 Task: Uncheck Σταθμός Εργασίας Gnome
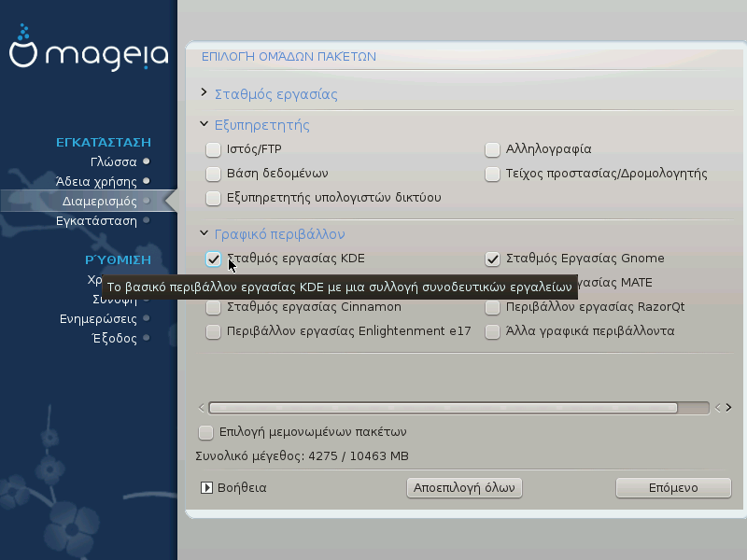click(x=492, y=259)
